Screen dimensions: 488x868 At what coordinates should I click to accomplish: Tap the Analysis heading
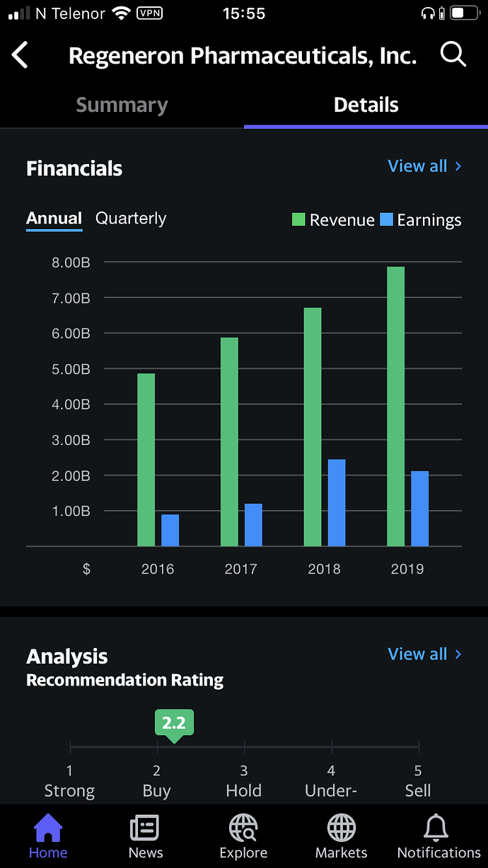(x=67, y=656)
